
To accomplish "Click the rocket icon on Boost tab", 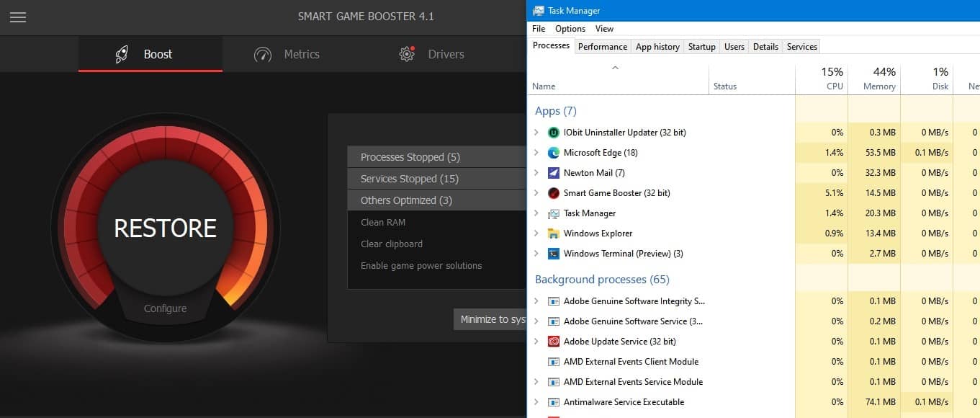I will [x=122, y=54].
